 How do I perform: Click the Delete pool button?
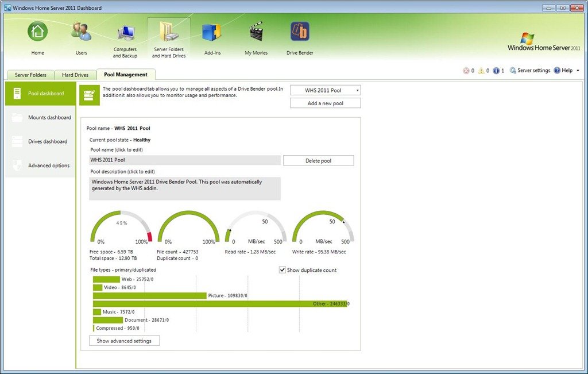(318, 160)
